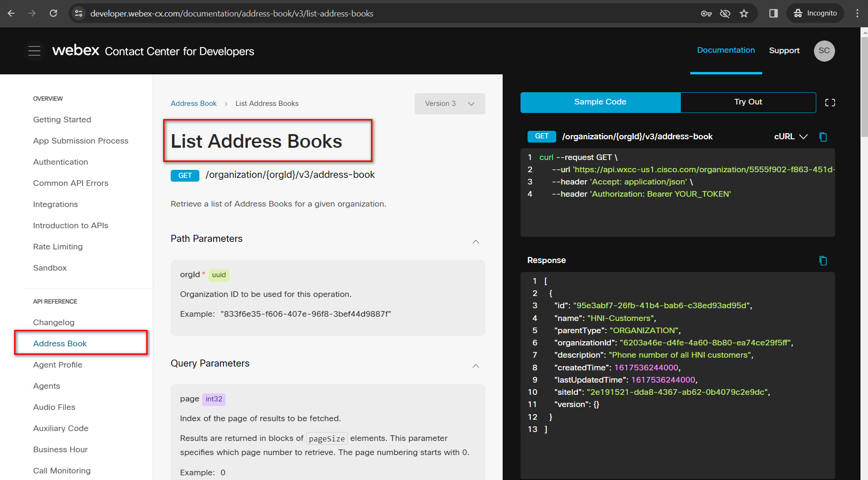
Task: Click the GET badge in sample code header
Action: [542, 136]
